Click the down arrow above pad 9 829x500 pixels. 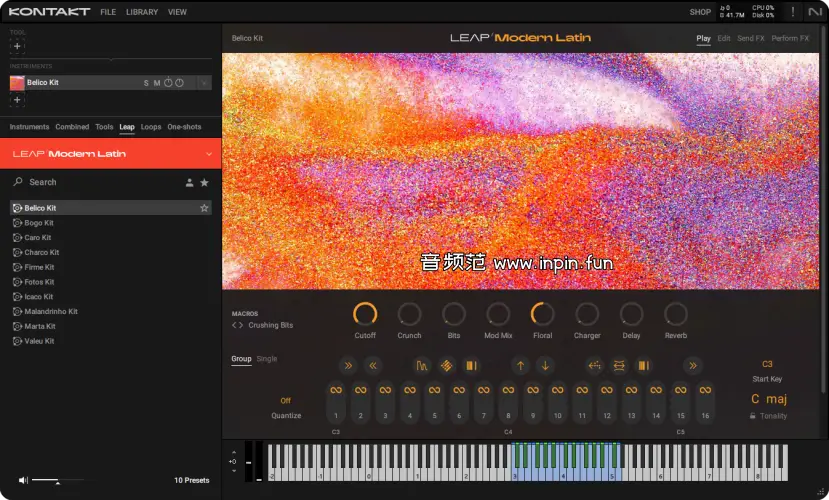(x=544, y=365)
